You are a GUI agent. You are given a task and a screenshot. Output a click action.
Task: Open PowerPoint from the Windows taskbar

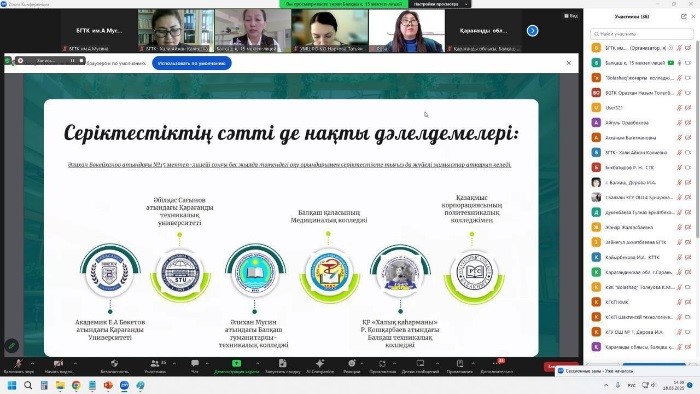pos(108,385)
